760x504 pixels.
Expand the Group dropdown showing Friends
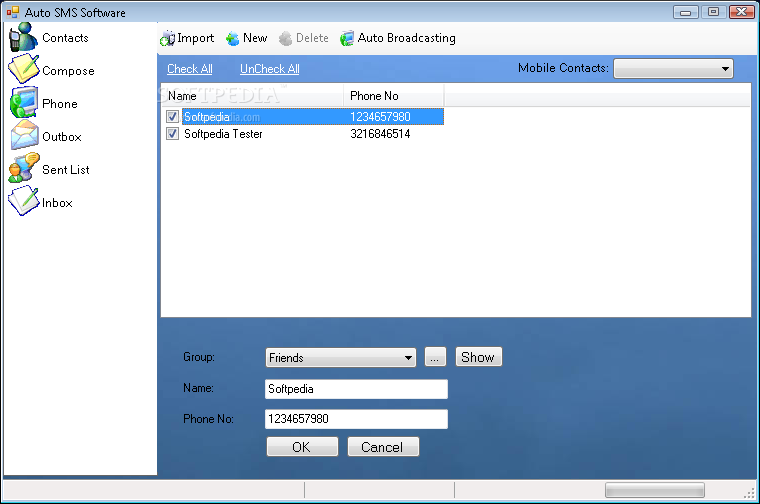(341, 358)
